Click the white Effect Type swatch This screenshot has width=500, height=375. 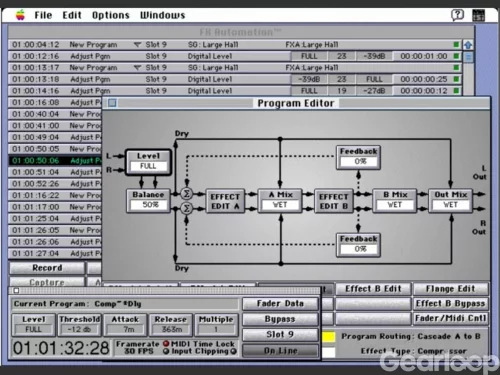pyautogui.click(x=329, y=352)
